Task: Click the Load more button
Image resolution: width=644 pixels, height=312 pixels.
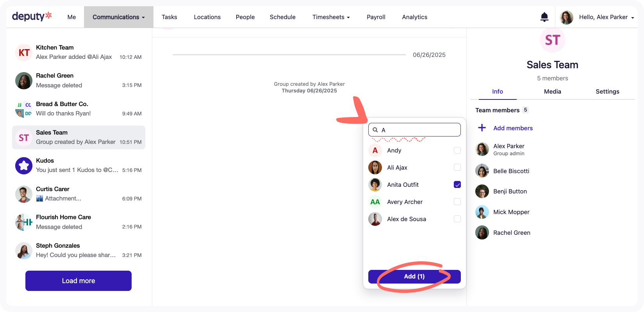Action: (78, 281)
